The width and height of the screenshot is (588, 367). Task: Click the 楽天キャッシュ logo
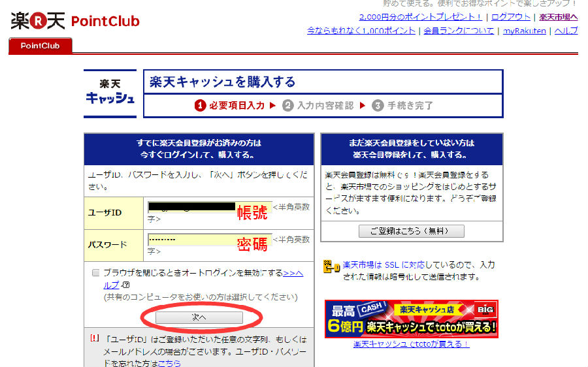click(x=110, y=93)
